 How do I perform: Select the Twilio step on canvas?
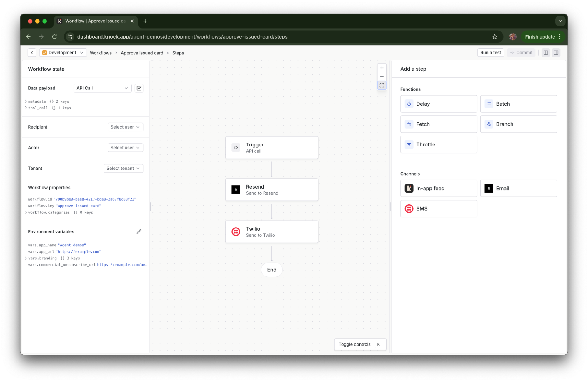[x=271, y=232]
